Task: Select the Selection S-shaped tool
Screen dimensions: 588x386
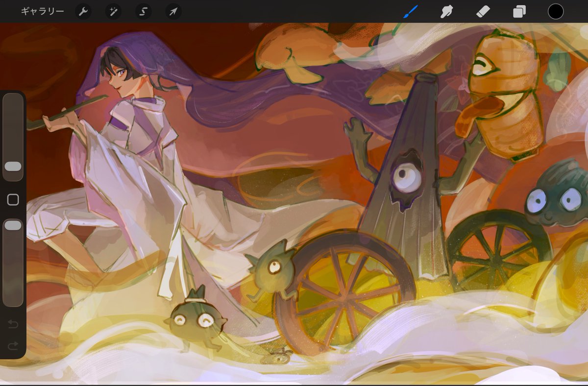Action: pyautogui.click(x=144, y=12)
